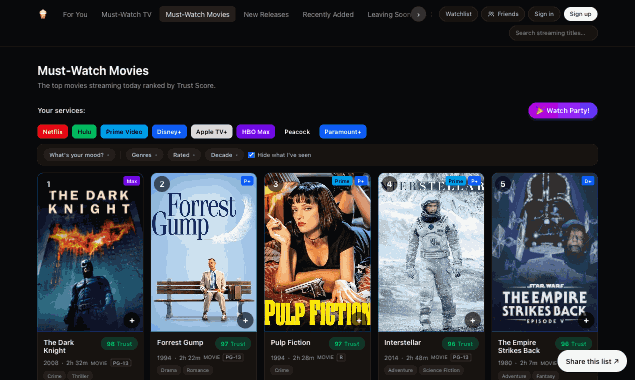Add Pulp Fiction using plus icon

pos(359,320)
